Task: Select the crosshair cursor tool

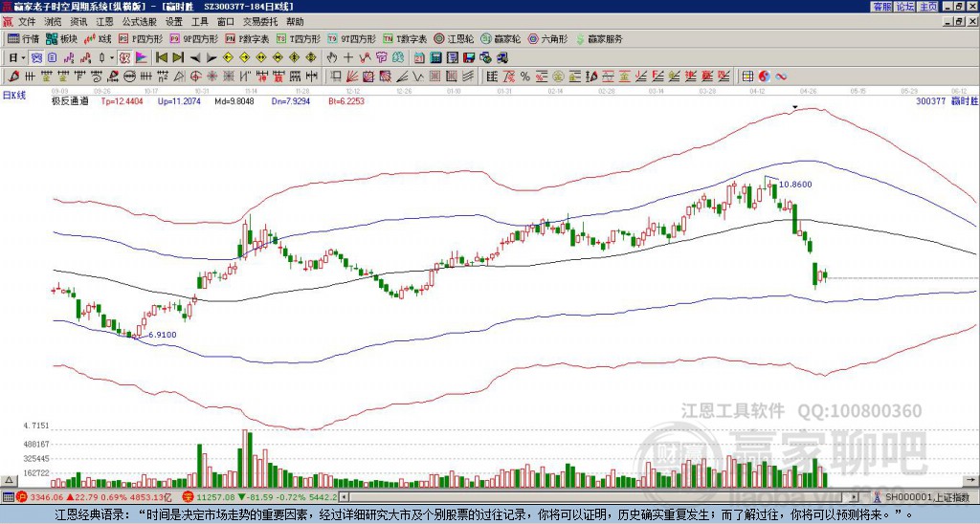Action: point(348,57)
